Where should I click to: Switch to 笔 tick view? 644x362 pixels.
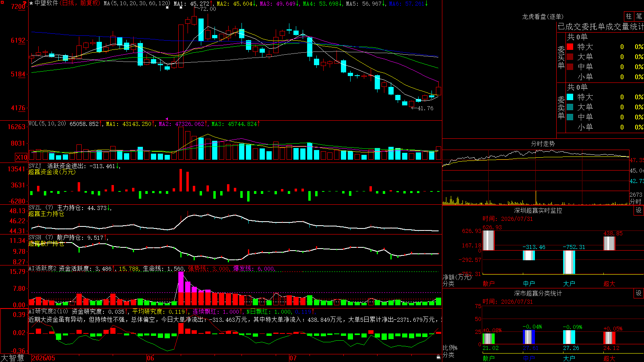(639, 16)
